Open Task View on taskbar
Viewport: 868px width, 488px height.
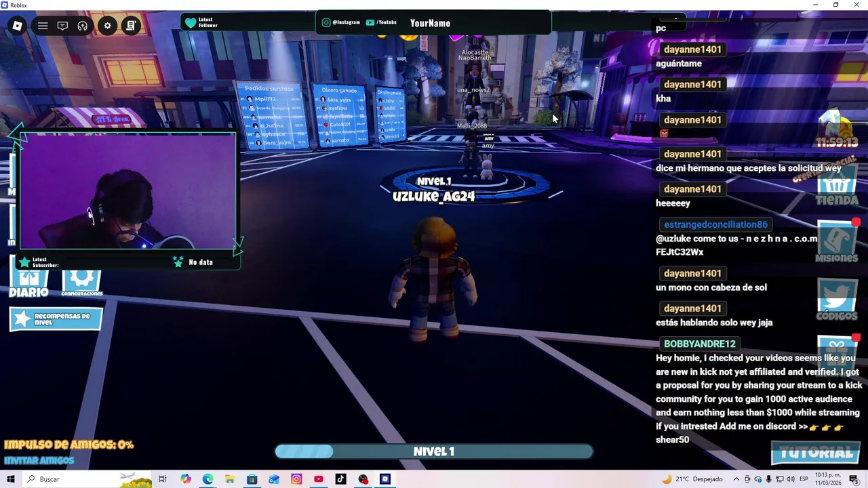163,479
